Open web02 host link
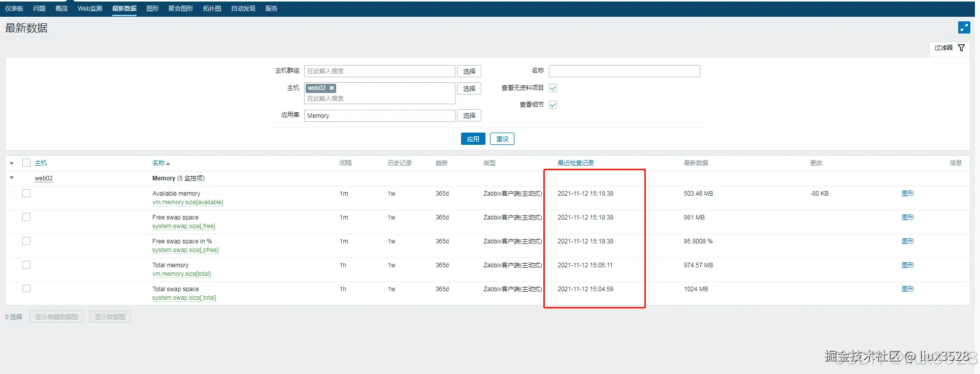This screenshot has height=374, width=980. (x=44, y=178)
